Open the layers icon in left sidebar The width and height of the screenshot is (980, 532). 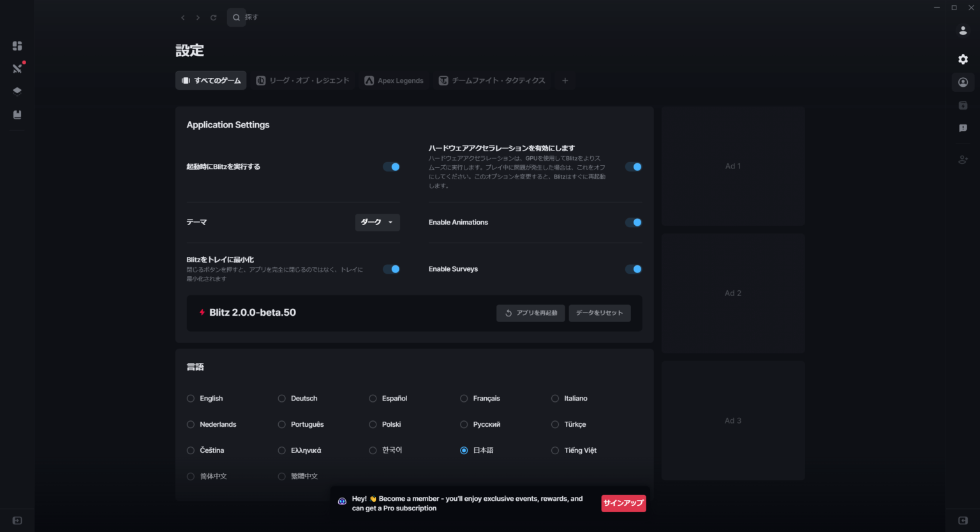(x=17, y=91)
